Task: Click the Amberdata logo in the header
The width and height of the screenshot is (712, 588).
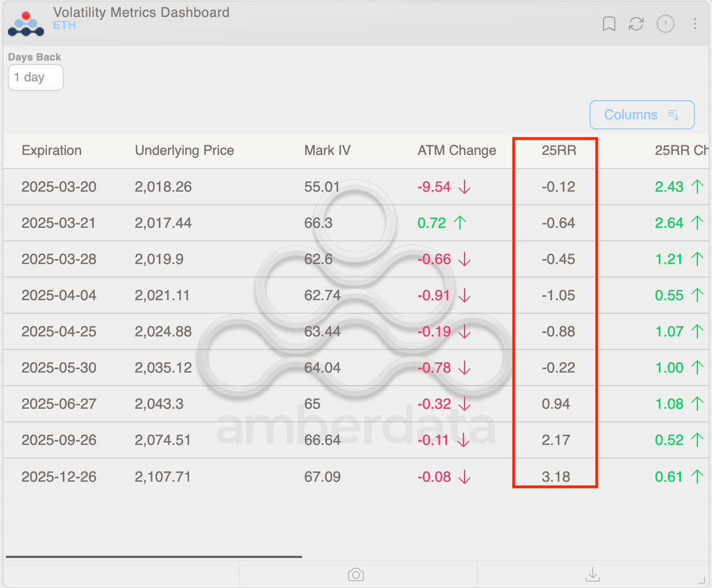Action: (x=26, y=24)
